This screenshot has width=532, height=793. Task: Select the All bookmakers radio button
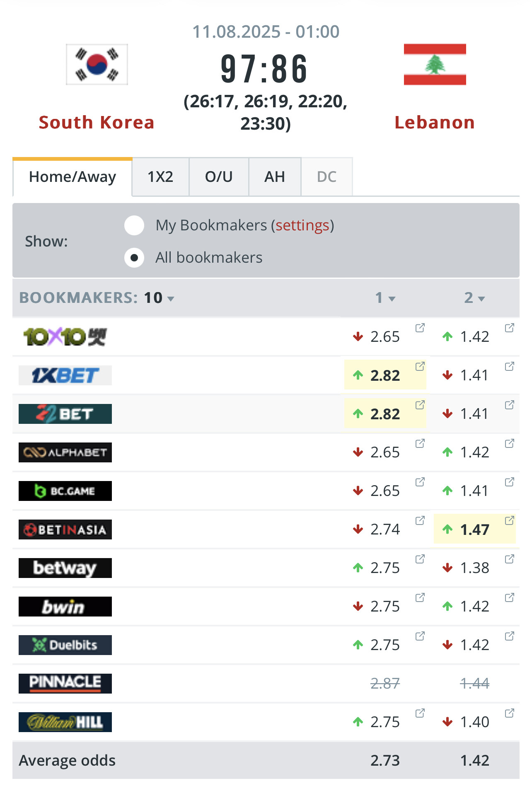(134, 258)
